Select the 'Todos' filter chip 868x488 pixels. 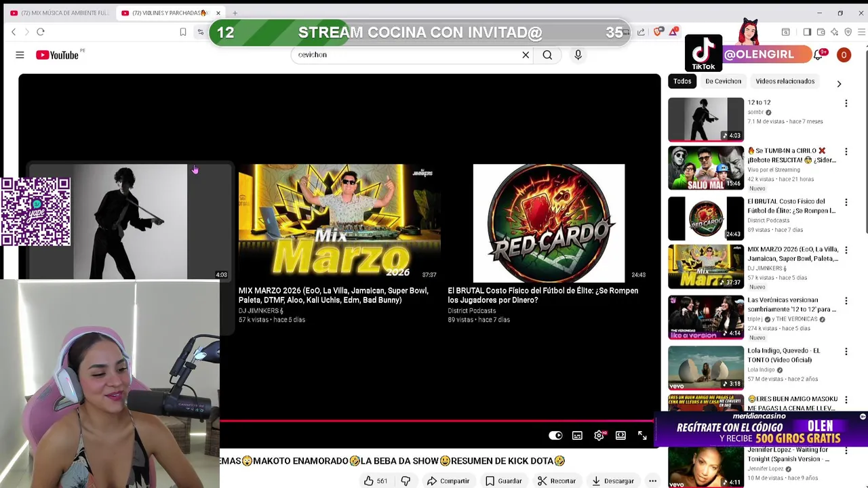[x=682, y=81]
